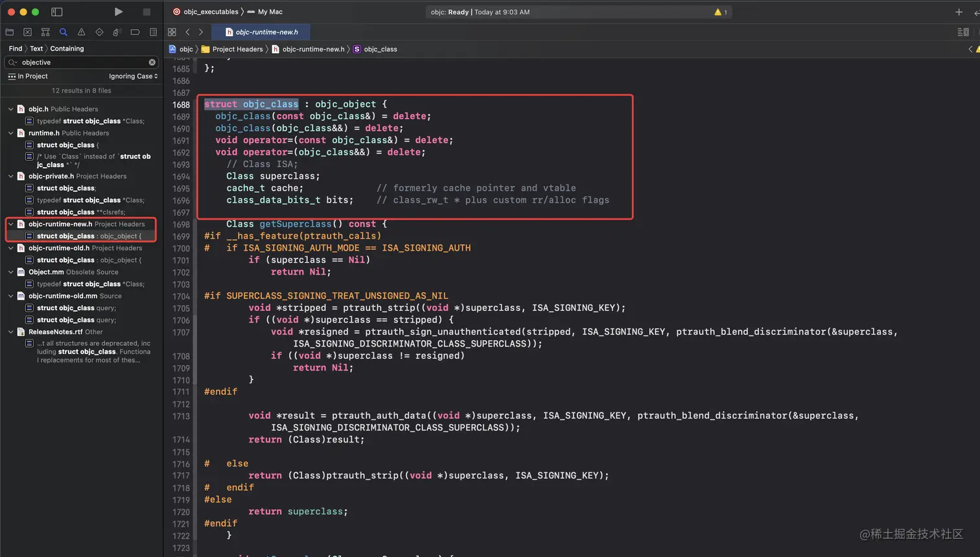This screenshot has height=557, width=980.
Task: Open the Project navigator folder icon
Action: pyautogui.click(x=9, y=32)
